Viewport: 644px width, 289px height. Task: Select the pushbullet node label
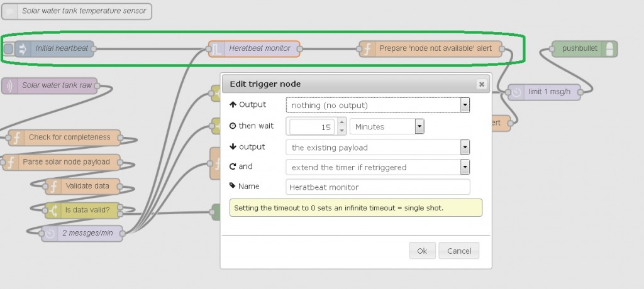[579, 48]
